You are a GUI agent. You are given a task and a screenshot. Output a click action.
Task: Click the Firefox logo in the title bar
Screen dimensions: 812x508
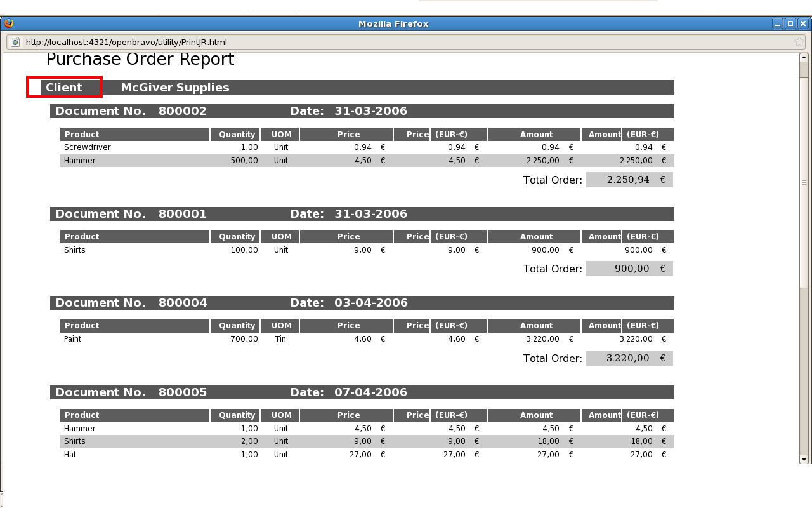(x=9, y=23)
